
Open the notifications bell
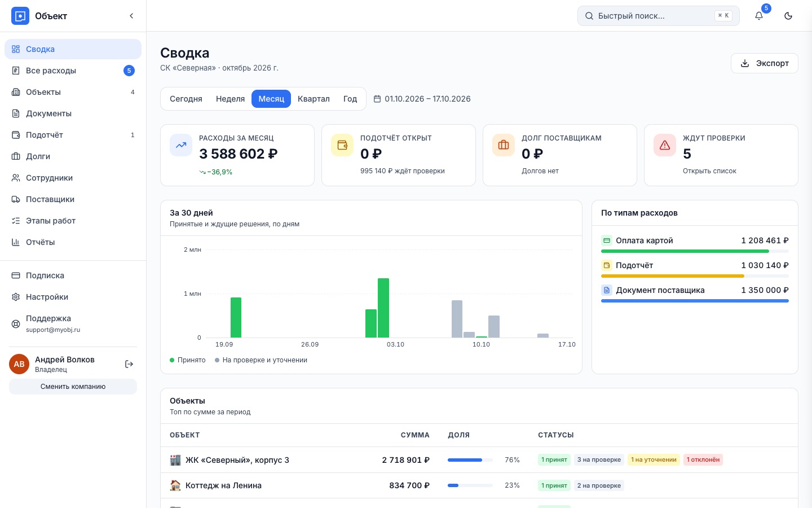[759, 16]
